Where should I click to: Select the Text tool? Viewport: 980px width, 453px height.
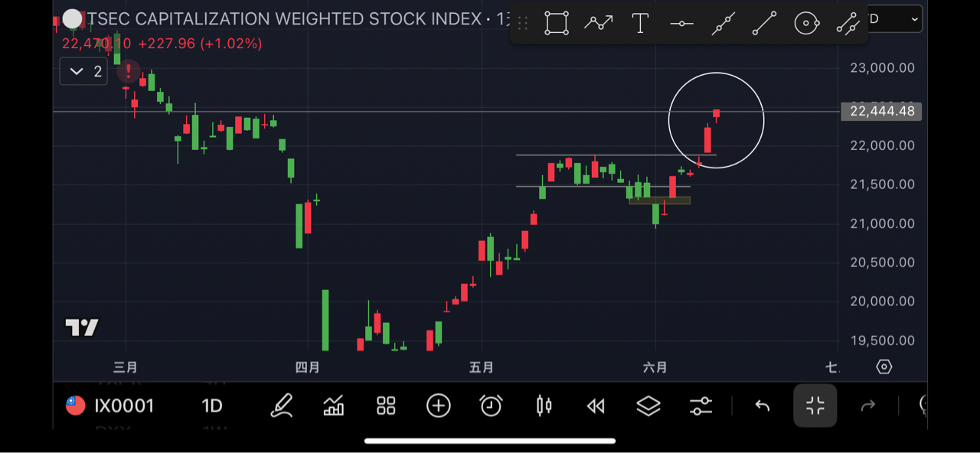[x=640, y=23]
